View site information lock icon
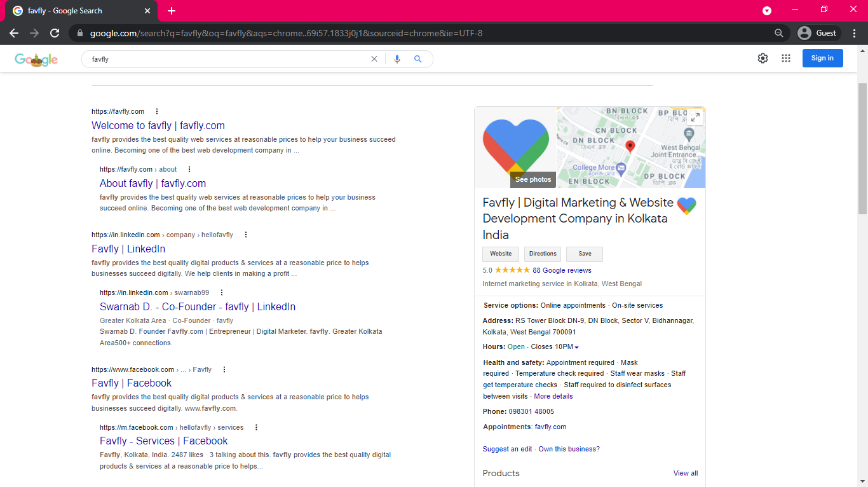Image resolution: width=868 pixels, height=487 pixels. point(79,33)
